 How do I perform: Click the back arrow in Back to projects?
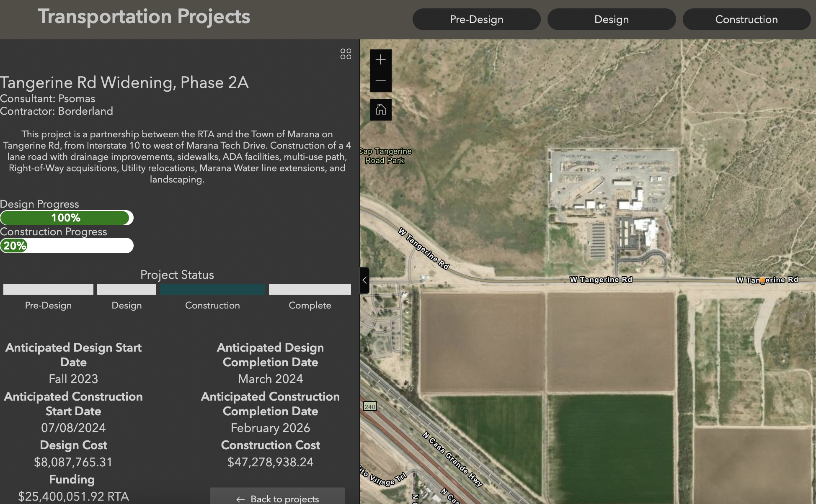pos(240,499)
